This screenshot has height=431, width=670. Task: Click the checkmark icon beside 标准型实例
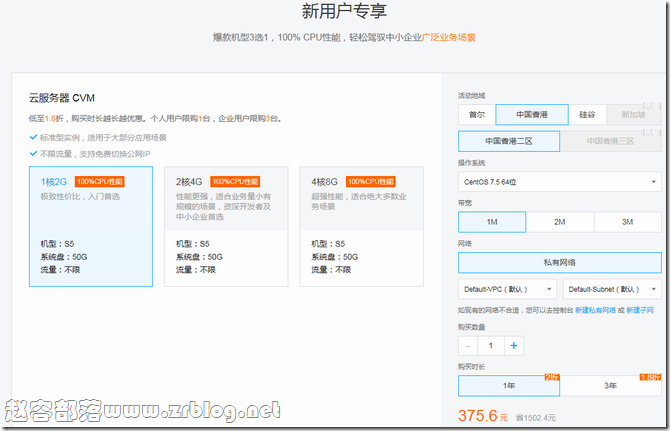33,137
